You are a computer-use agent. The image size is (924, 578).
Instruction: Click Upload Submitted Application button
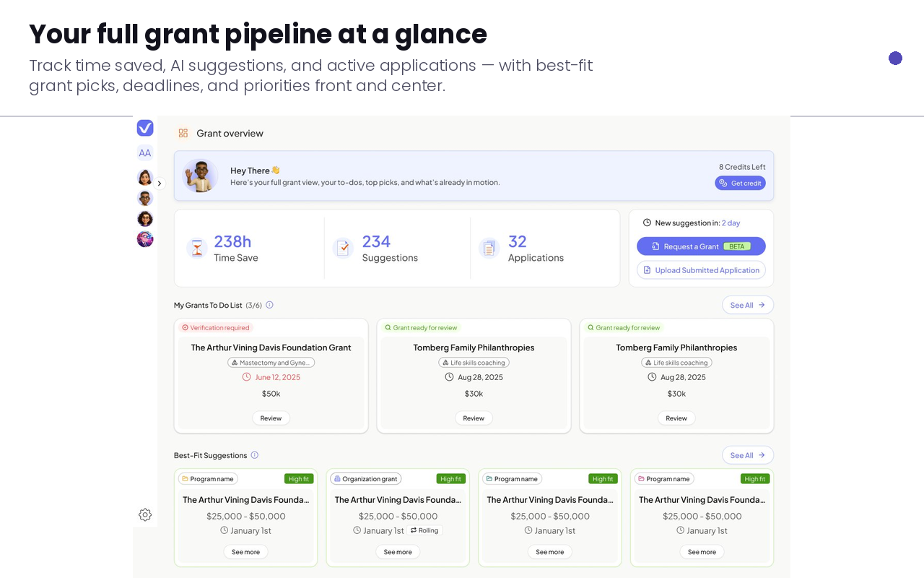coord(701,270)
